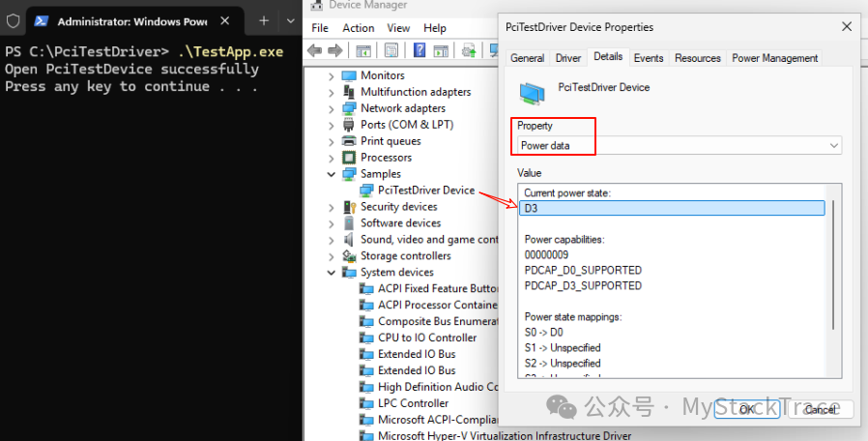The width and height of the screenshot is (868, 441).
Task: Click the Forward arrow in Device Manager toolbar
Action: click(334, 51)
